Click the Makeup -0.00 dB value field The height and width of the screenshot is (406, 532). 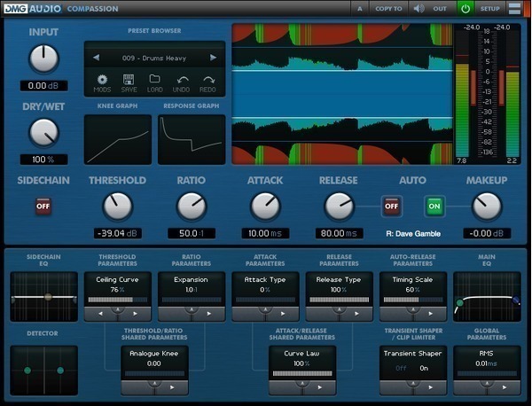487,233
